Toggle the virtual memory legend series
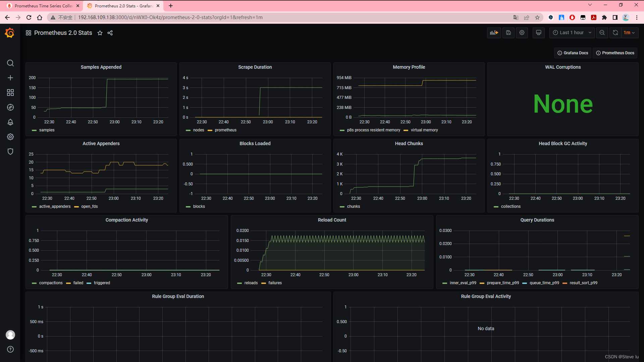Screen dimensions: 644x362 [424, 130]
